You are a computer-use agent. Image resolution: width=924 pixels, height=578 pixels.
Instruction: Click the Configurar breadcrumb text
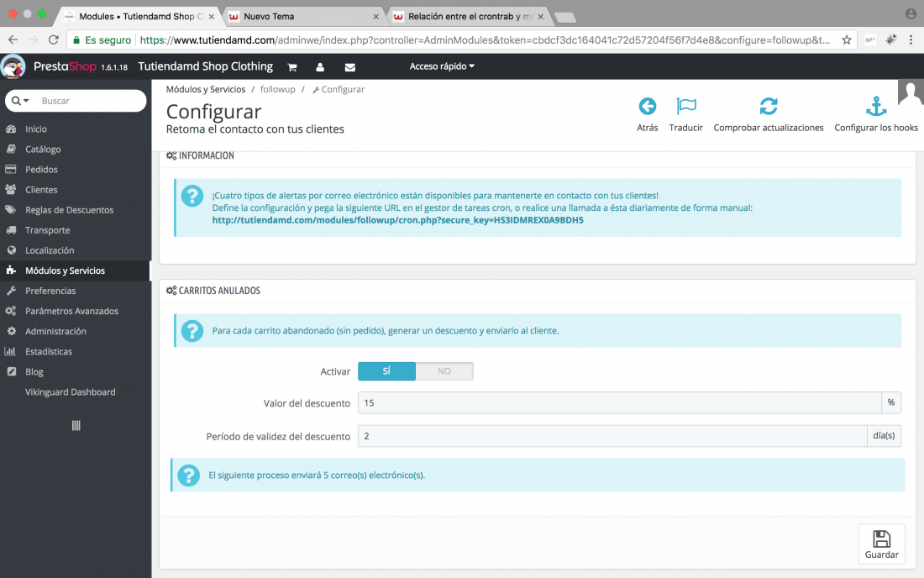343,90
